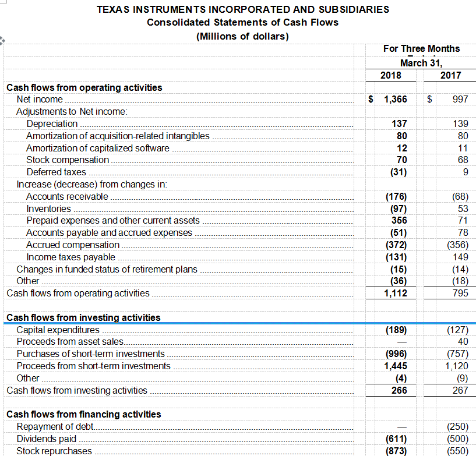The width and height of the screenshot is (476, 456).
Task: Click the 2018 Depreciation value 137
Action: pos(399,124)
